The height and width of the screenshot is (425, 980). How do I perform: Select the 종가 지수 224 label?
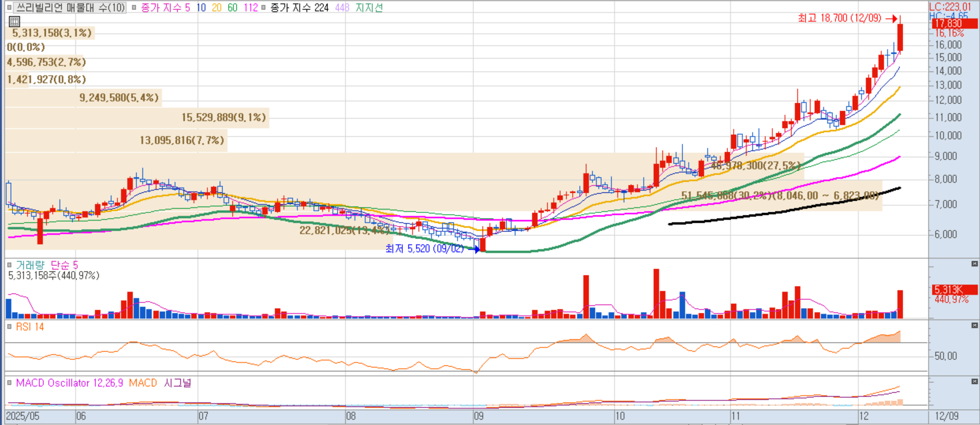(299, 8)
